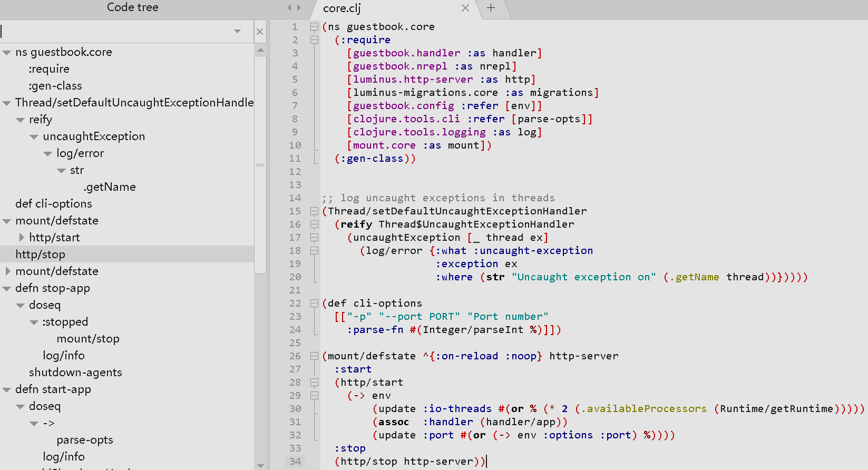Select log/info under stop-app doseq
Viewport: 868px width, 470px height.
point(64,356)
